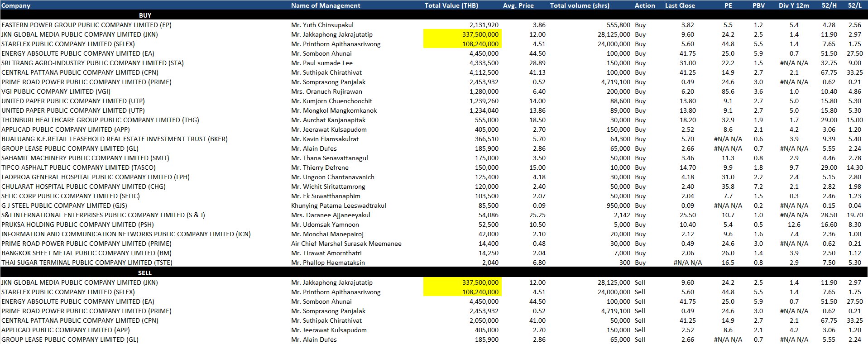Select the 52/H column header
Viewport: 868px width, 344px height.
(x=829, y=5)
